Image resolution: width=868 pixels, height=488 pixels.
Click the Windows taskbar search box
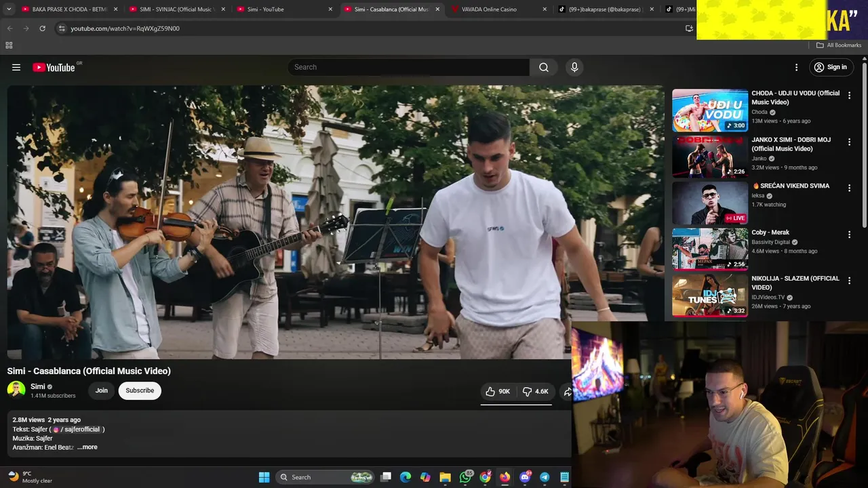tap(325, 477)
